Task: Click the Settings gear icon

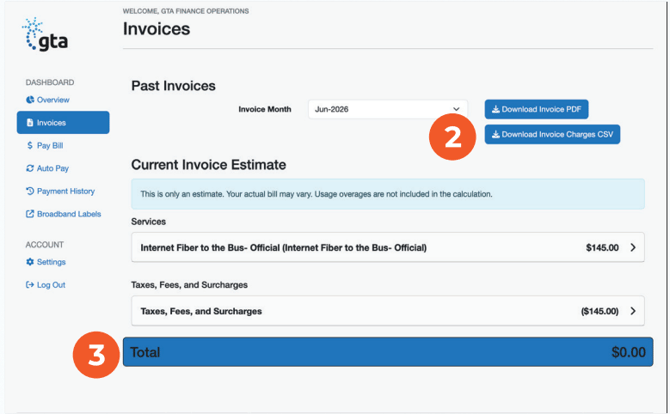Action: tap(30, 262)
